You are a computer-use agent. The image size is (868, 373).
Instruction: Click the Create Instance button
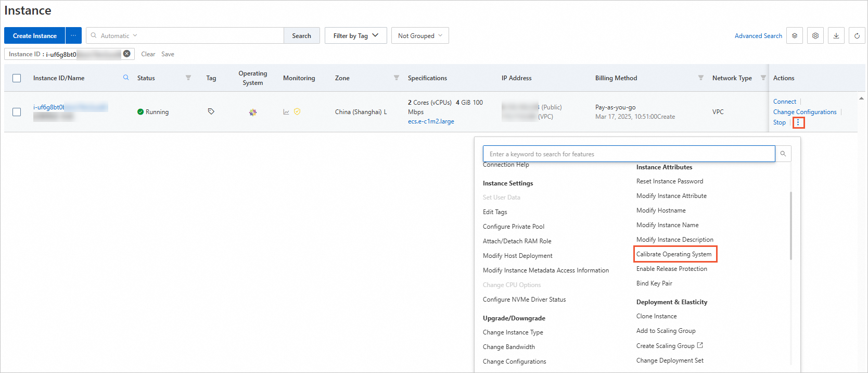[x=35, y=36]
